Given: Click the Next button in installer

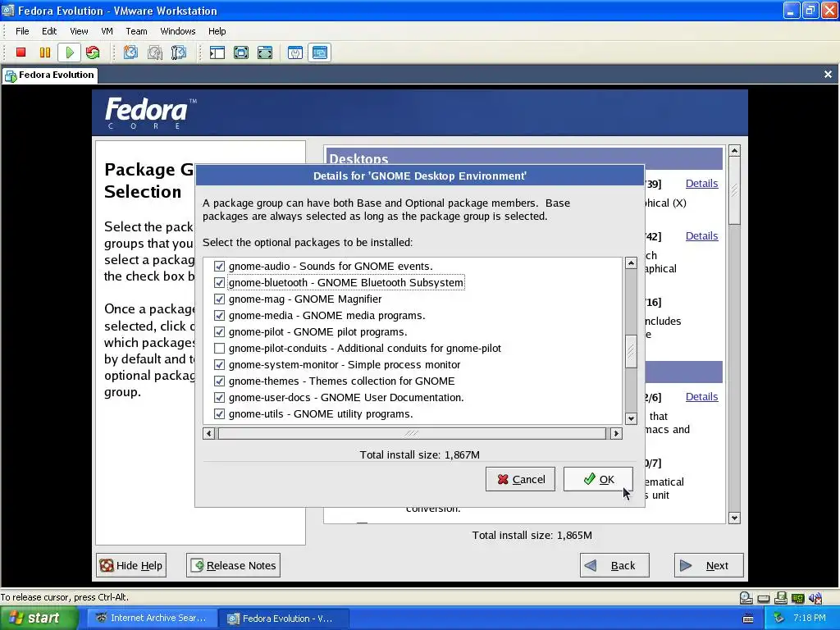Looking at the screenshot, I should tap(709, 565).
